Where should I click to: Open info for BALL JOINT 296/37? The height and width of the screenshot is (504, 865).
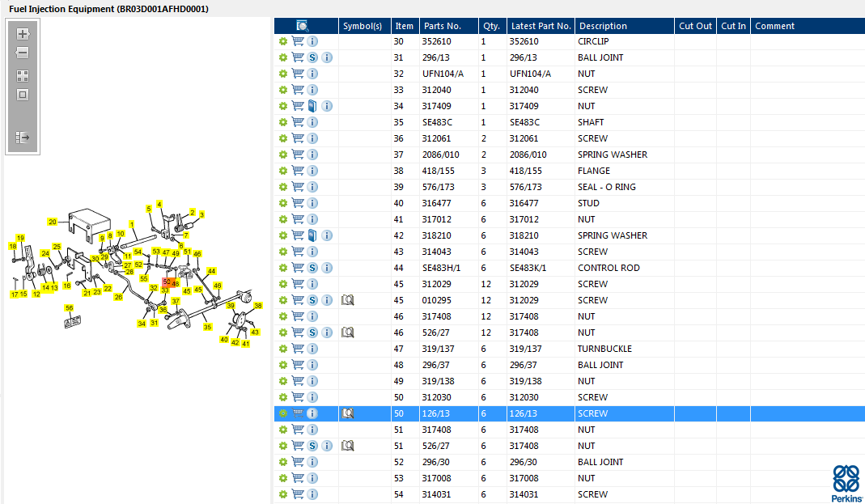312,365
